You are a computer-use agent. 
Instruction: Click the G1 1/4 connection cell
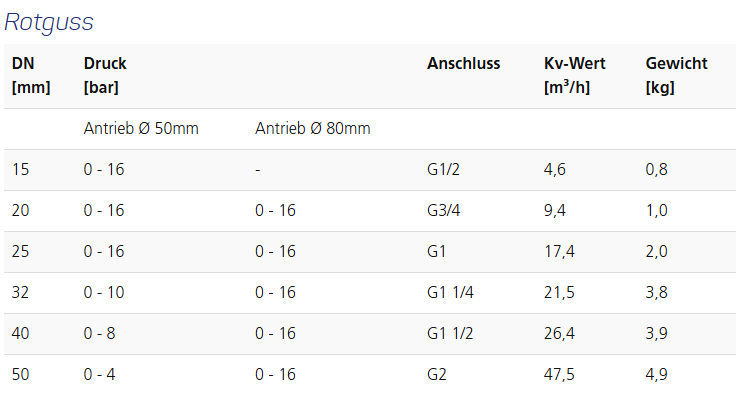(x=450, y=292)
